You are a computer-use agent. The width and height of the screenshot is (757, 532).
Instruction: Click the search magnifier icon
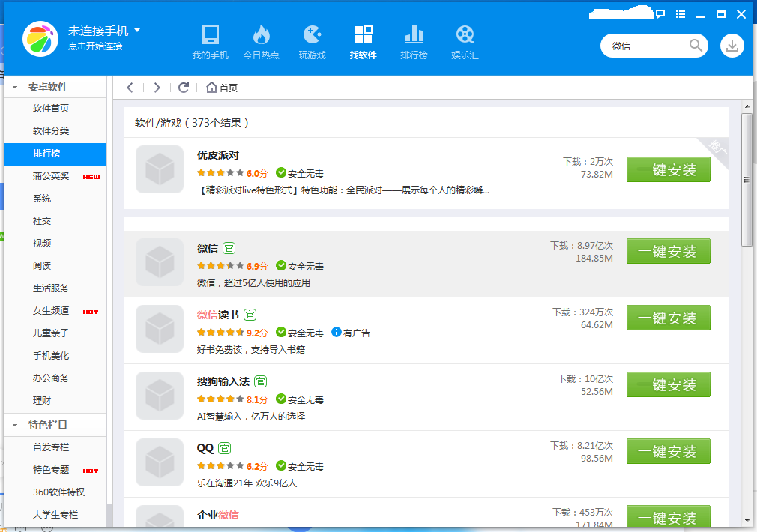pos(696,46)
